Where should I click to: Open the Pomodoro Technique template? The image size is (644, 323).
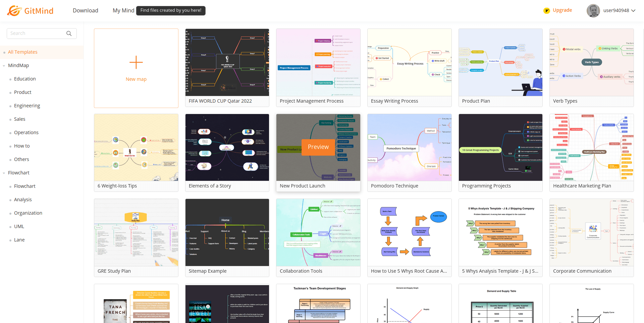coord(409,148)
